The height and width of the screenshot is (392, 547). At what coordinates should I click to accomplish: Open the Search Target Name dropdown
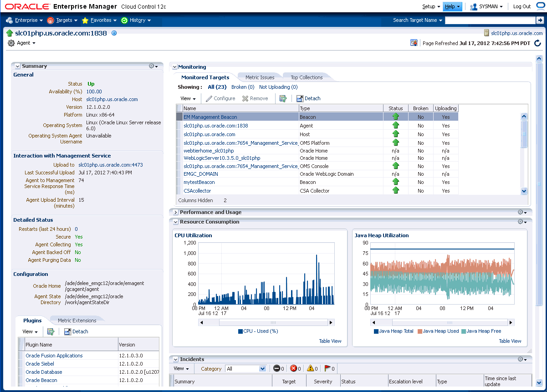(x=418, y=20)
